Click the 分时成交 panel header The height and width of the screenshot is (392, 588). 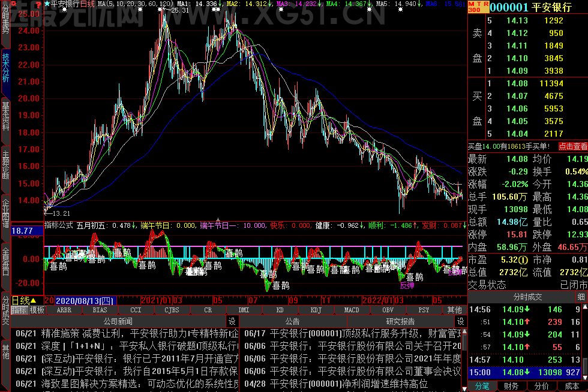click(x=527, y=297)
